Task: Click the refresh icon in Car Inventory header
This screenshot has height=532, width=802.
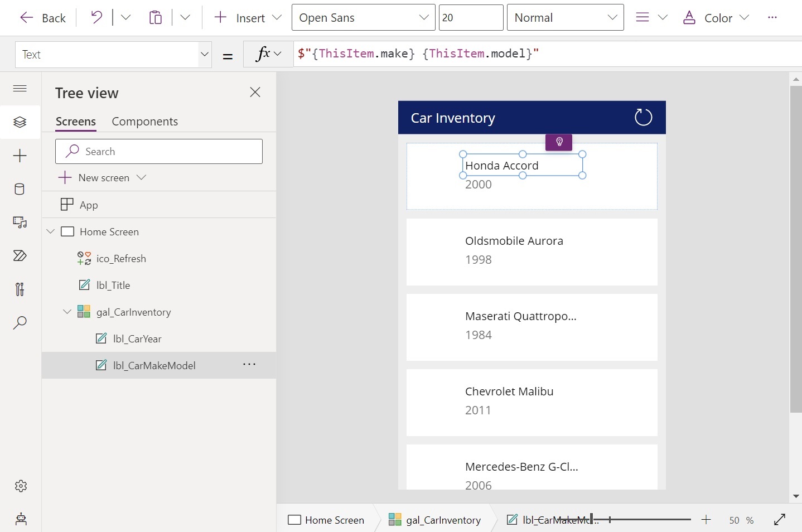Action: [x=643, y=118]
